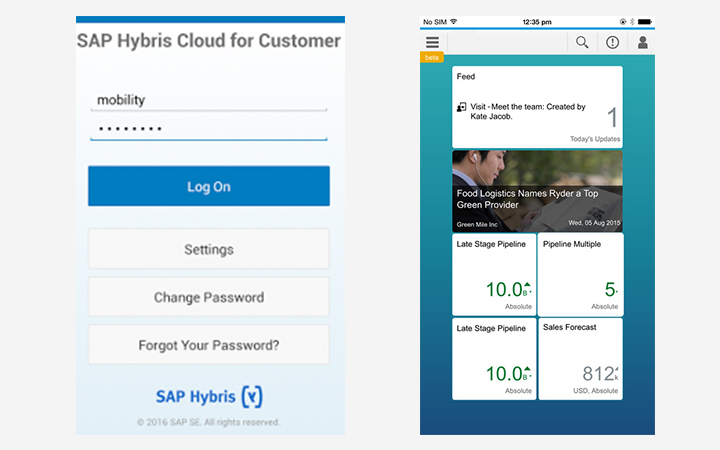Open the user profile icon

(x=642, y=43)
